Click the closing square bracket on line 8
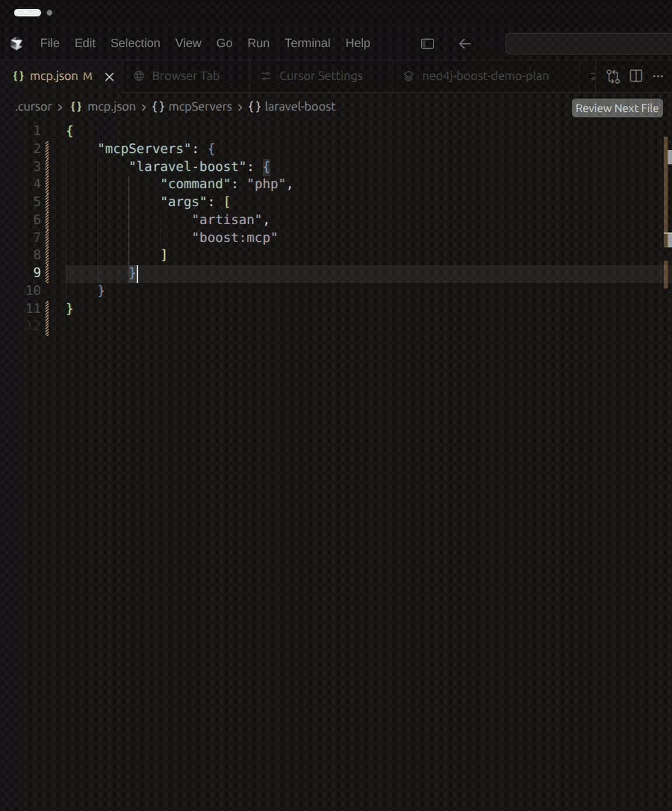Screen dimensions: 672x811 click(x=164, y=255)
